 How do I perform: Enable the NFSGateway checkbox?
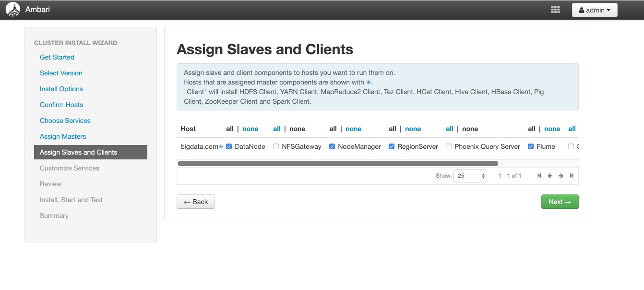[276, 146]
